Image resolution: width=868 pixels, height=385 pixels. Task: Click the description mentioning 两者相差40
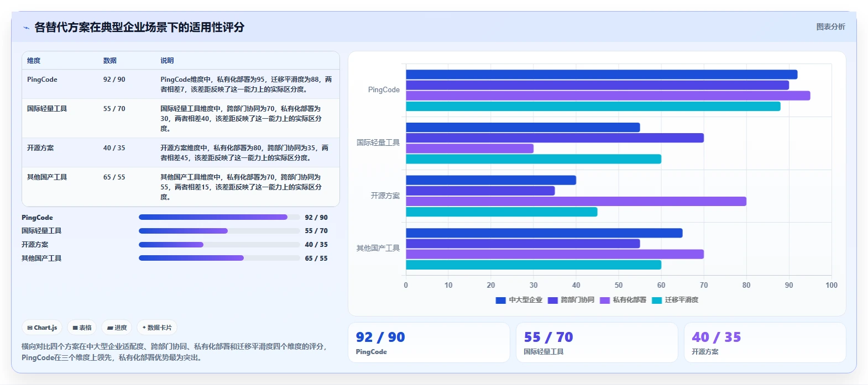pyautogui.click(x=242, y=119)
